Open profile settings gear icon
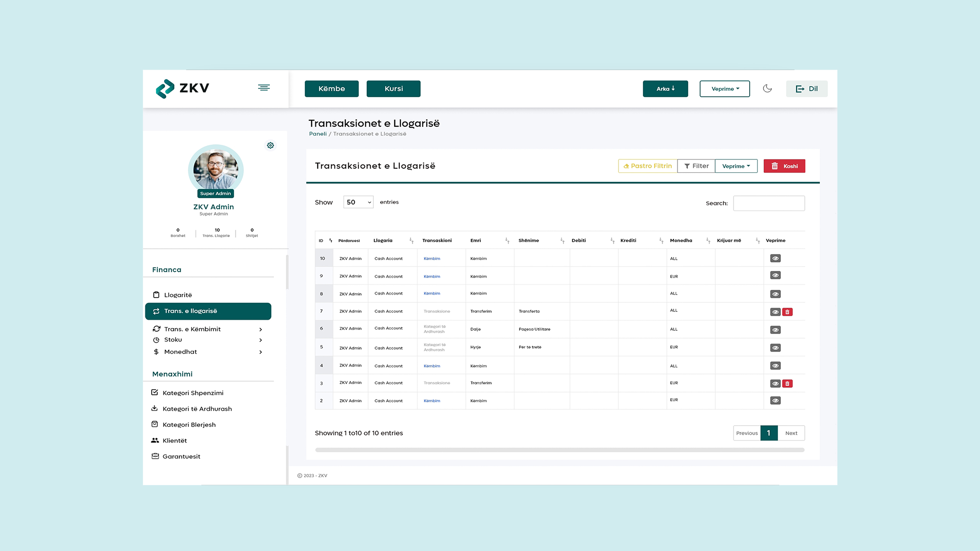 pyautogui.click(x=270, y=145)
